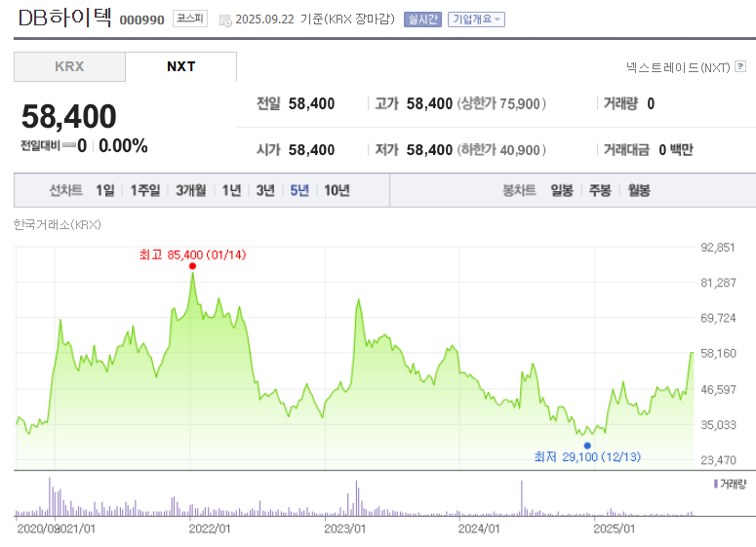Click the 92,851 y-axis label

pyautogui.click(x=717, y=248)
